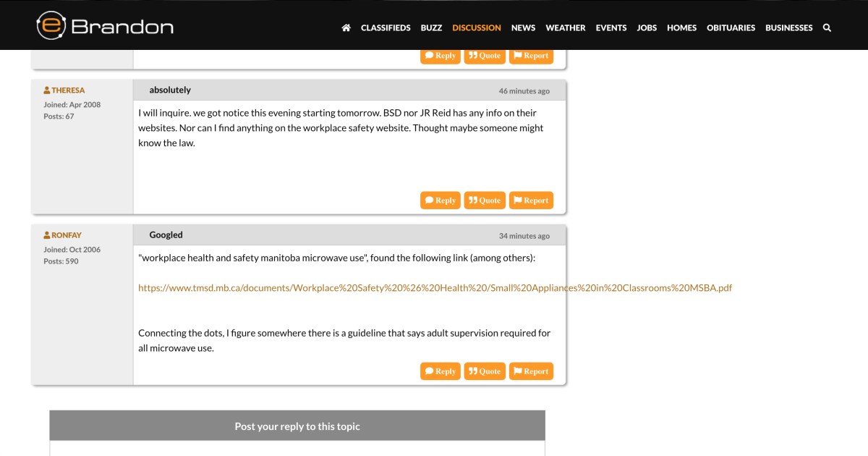This screenshot has height=456, width=868.
Task: Report Ronfay's 'Googled' post
Action: [x=531, y=371]
